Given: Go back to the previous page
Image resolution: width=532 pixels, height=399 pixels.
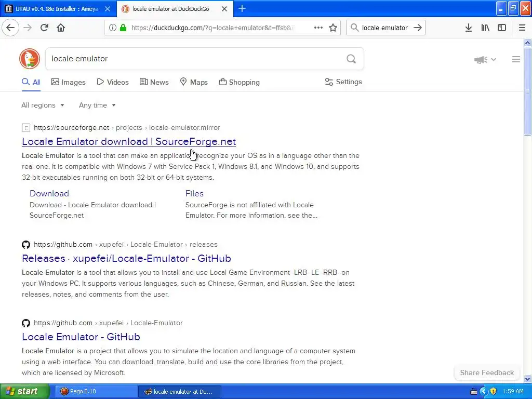Looking at the screenshot, I should click(x=10, y=28).
